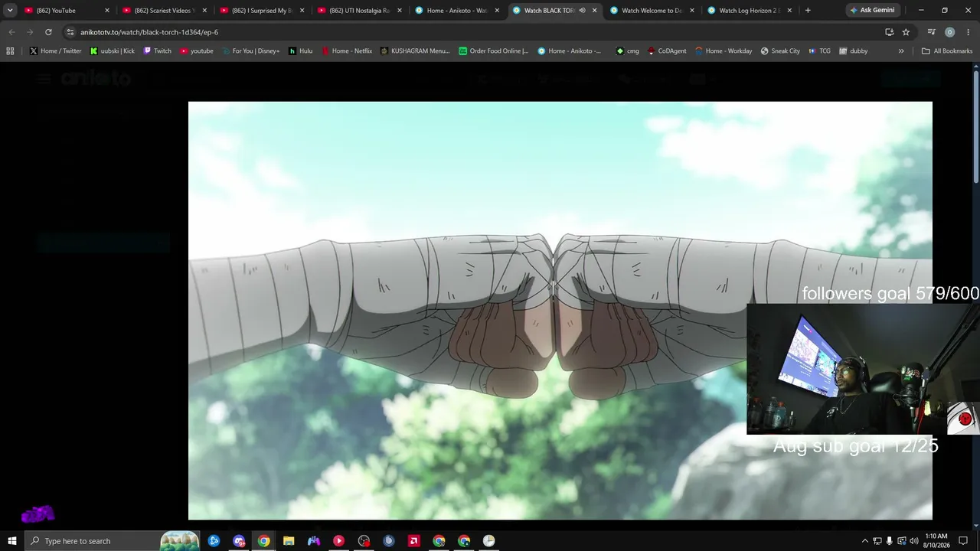The image size is (980, 551).
Task: Open the uubski | Kick bookmark
Action: [x=112, y=51]
